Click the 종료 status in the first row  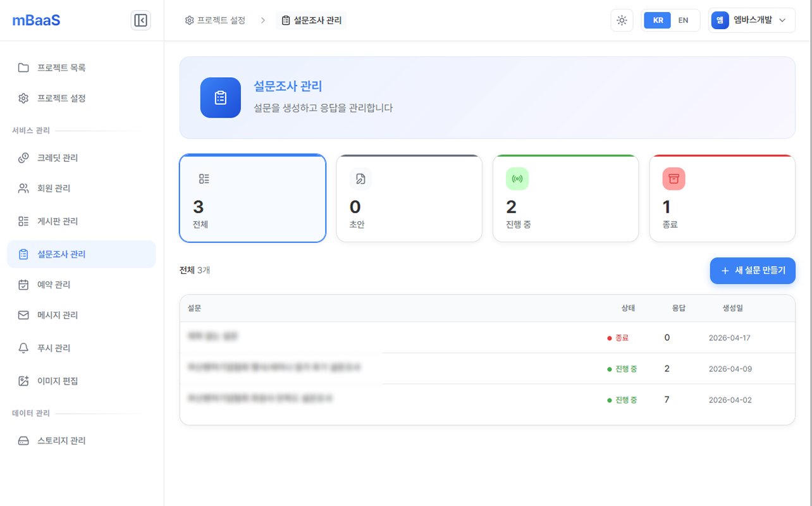point(618,338)
